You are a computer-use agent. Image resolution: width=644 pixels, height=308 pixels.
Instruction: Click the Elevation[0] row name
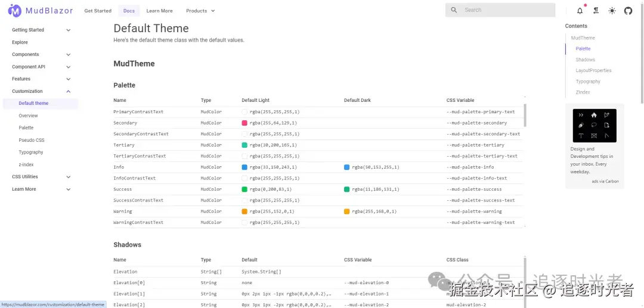click(x=129, y=283)
